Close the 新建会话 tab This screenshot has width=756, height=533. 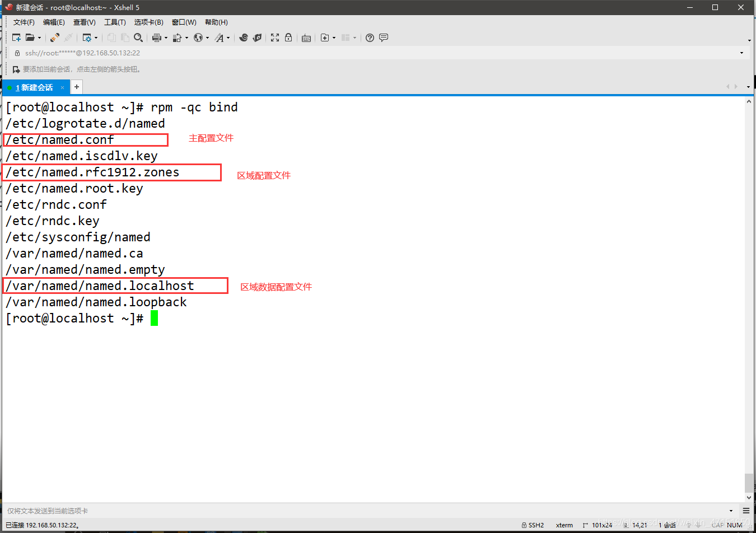point(63,87)
